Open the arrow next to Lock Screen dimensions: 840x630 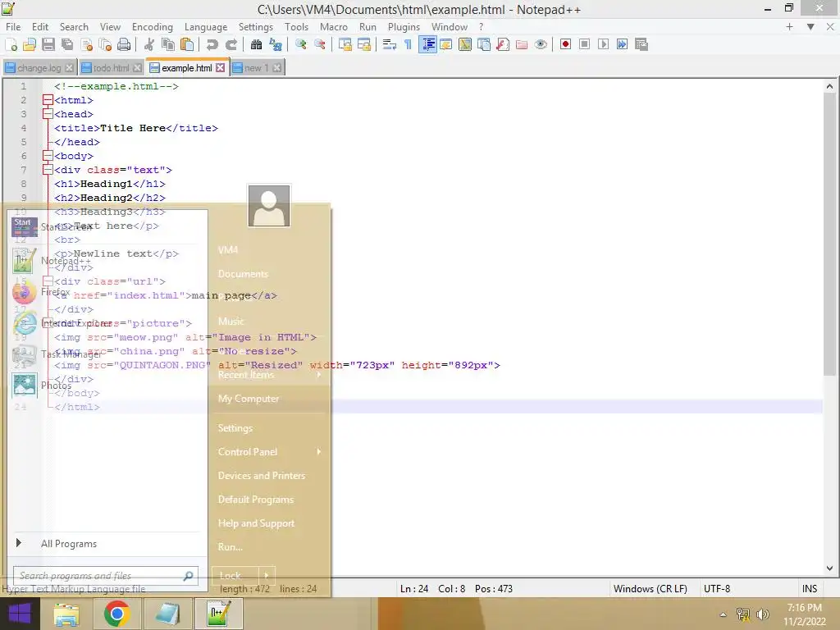click(267, 576)
